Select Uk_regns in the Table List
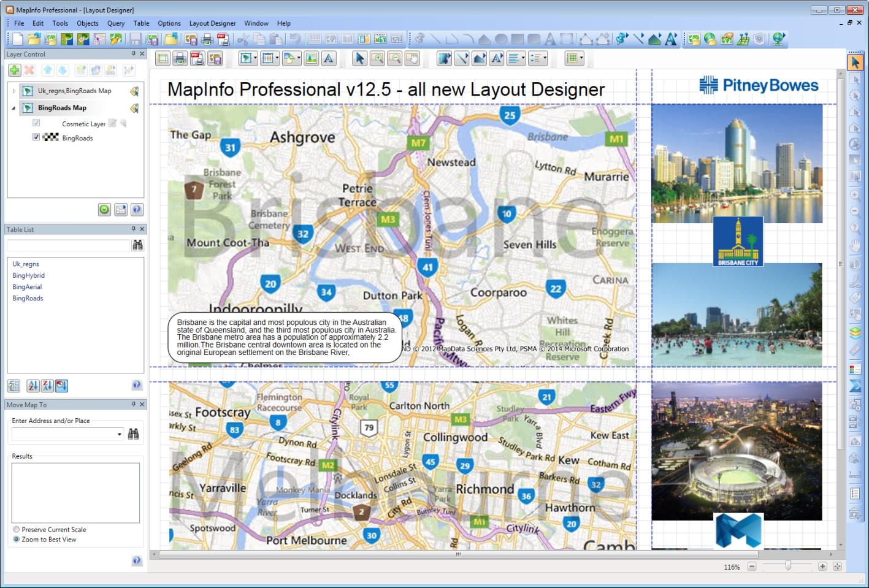This screenshot has width=869, height=588. pyautogui.click(x=26, y=264)
